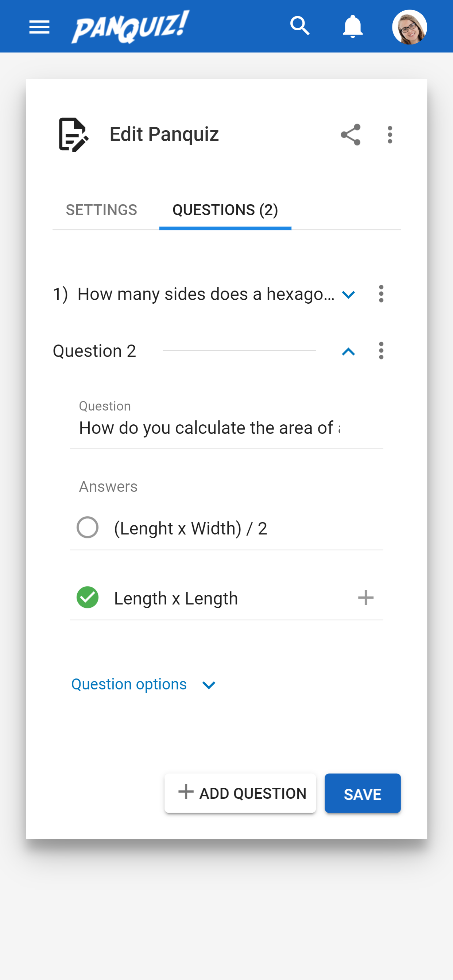Expand the Question options section
This screenshot has height=980, width=453.
tap(144, 684)
